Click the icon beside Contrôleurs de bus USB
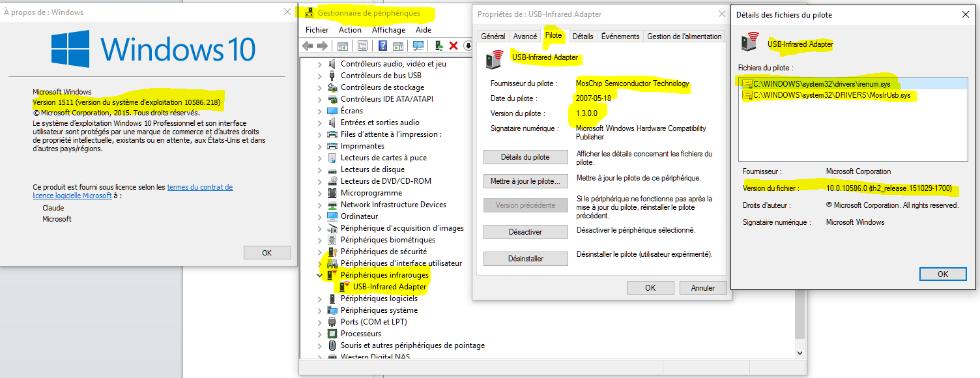The width and height of the screenshot is (980, 378). [x=332, y=76]
